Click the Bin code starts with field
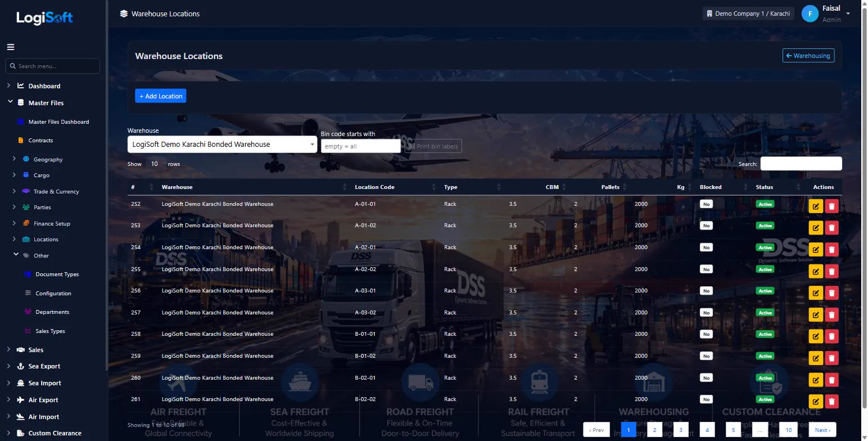 click(x=361, y=146)
